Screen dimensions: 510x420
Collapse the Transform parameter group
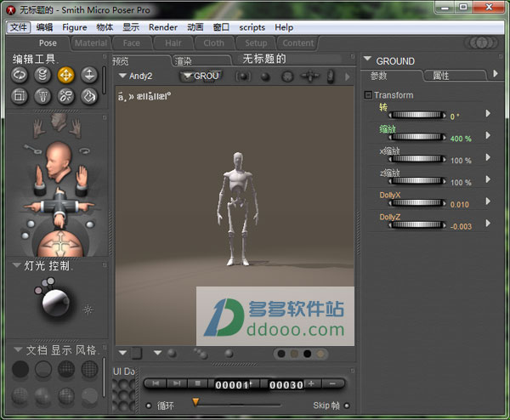tap(368, 95)
